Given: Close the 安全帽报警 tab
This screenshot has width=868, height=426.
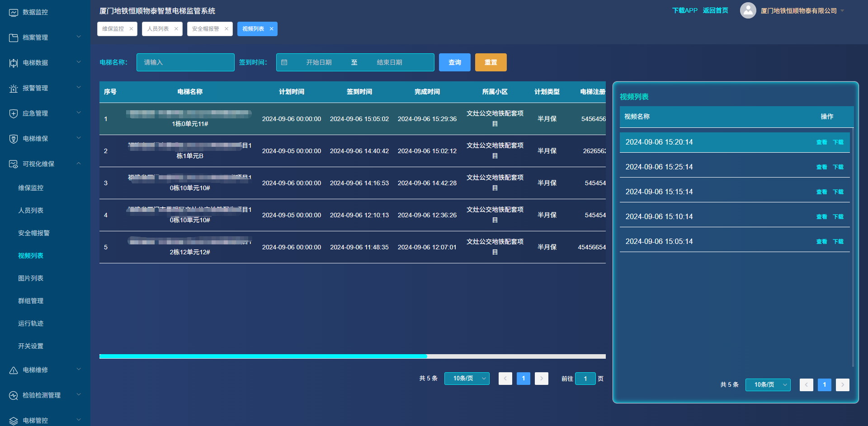Looking at the screenshot, I should point(226,29).
